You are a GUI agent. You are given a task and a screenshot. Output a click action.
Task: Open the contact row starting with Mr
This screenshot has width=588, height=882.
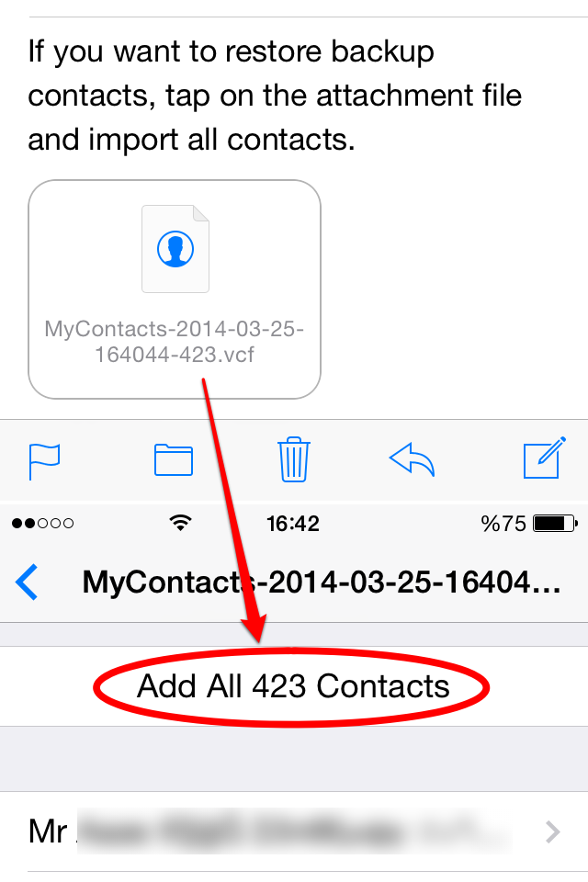[x=294, y=831]
